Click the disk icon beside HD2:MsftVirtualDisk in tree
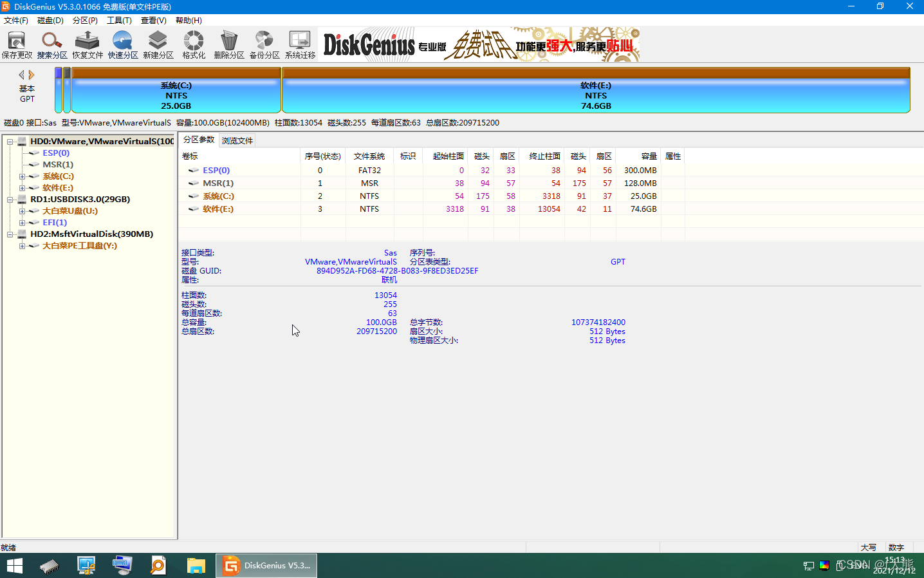The image size is (924, 578). tap(22, 234)
